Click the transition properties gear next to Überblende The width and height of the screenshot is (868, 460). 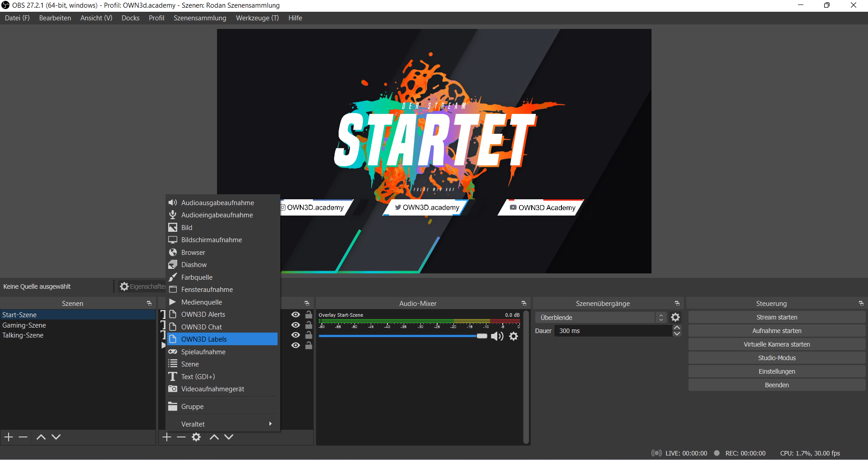click(x=675, y=318)
